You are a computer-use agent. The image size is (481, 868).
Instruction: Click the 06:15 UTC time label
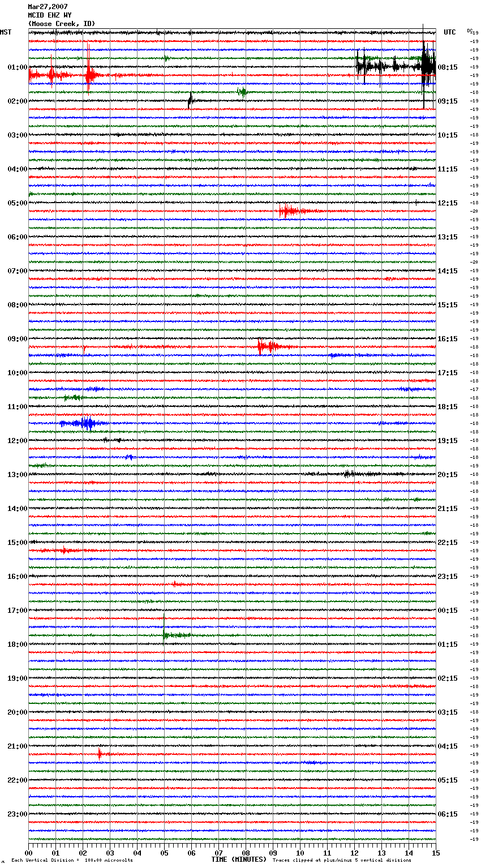[448, 814]
